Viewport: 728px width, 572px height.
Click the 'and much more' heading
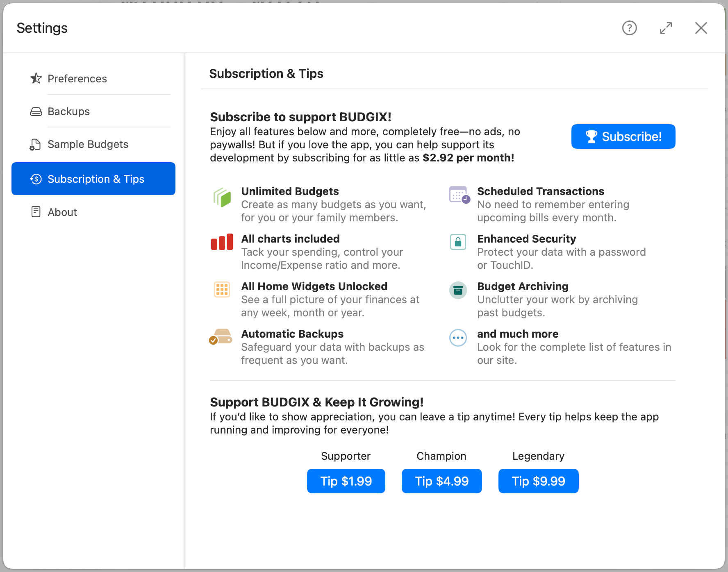518,334
